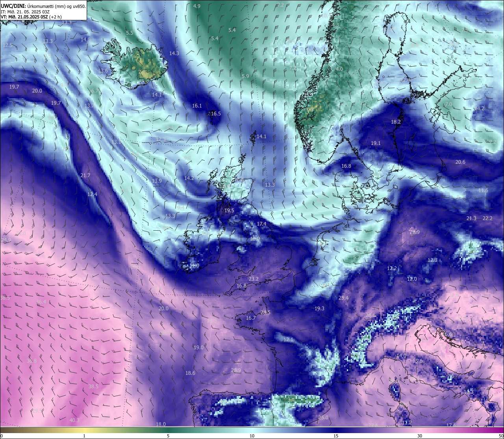
Task: Click the value 20.6 on the map
Action: point(460,162)
